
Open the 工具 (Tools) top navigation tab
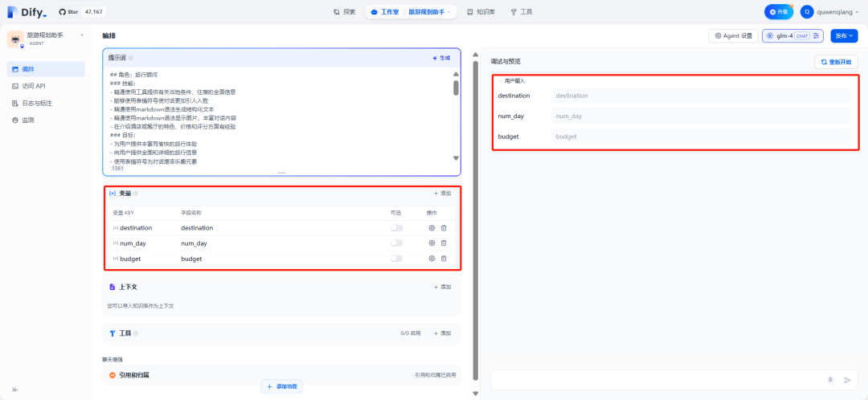(x=521, y=11)
